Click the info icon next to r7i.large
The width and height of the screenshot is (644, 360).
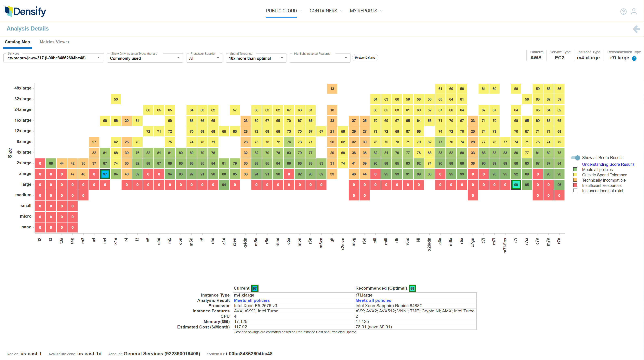click(x=635, y=58)
